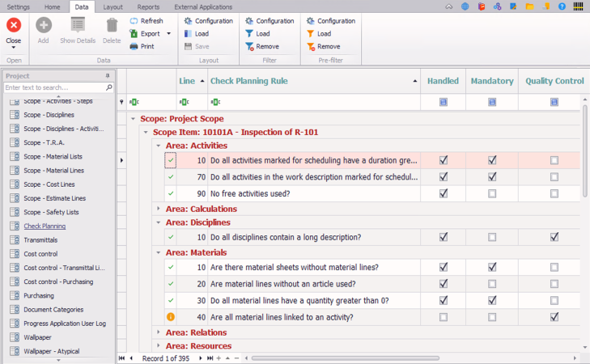The image size is (590, 364).
Task: Click the globe icon in top bar
Action: [465, 6]
